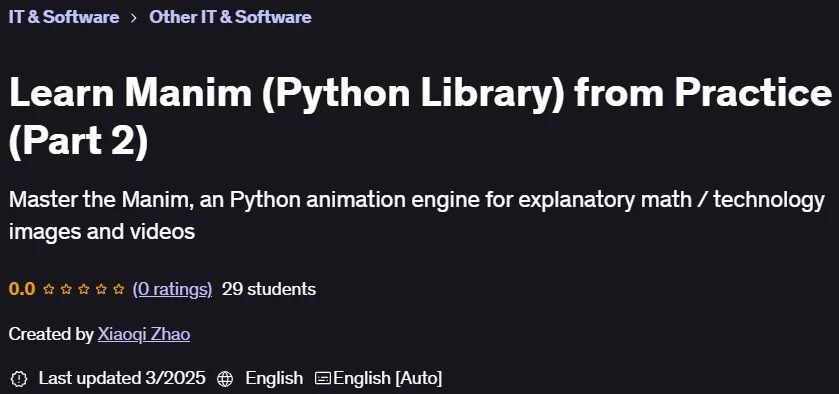Click the Last updated 3/2025 text

[x=122, y=378]
